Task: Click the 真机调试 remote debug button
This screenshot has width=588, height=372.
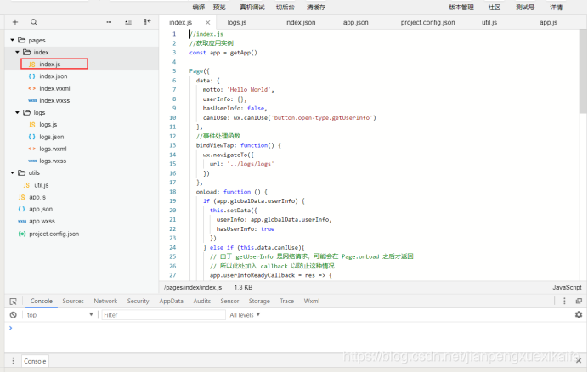Action: (x=252, y=7)
